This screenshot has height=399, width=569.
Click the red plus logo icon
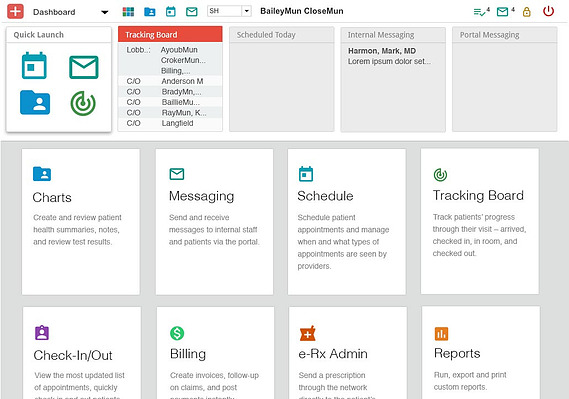(x=15, y=11)
